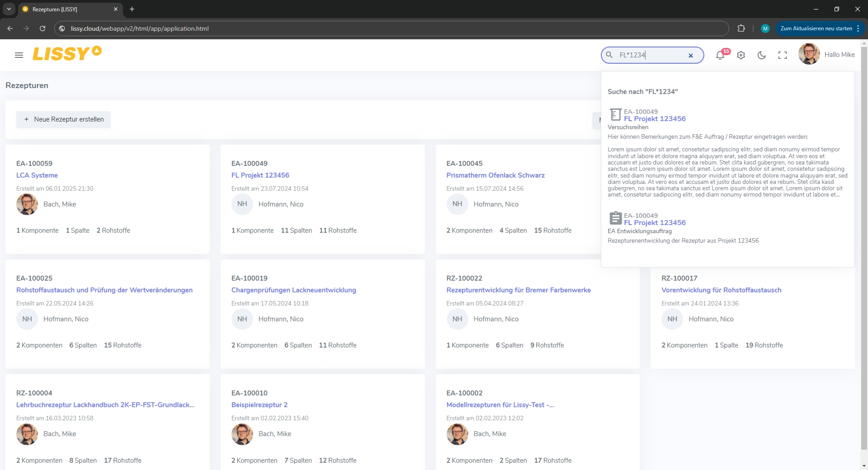Click Mike Bach avatar on EA-100059 card
Image resolution: width=868 pixels, height=470 pixels.
[27, 204]
